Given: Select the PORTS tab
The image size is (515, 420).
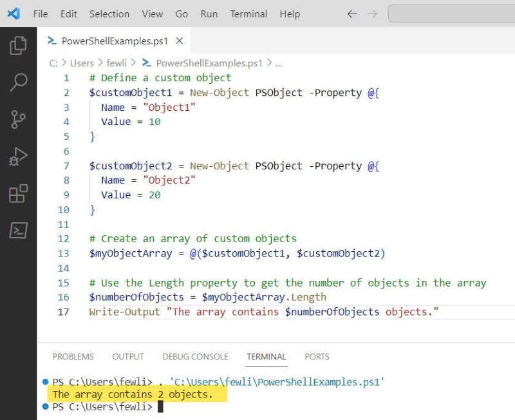Looking at the screenshot, I should pyautogui.click(x=317, y=356).
